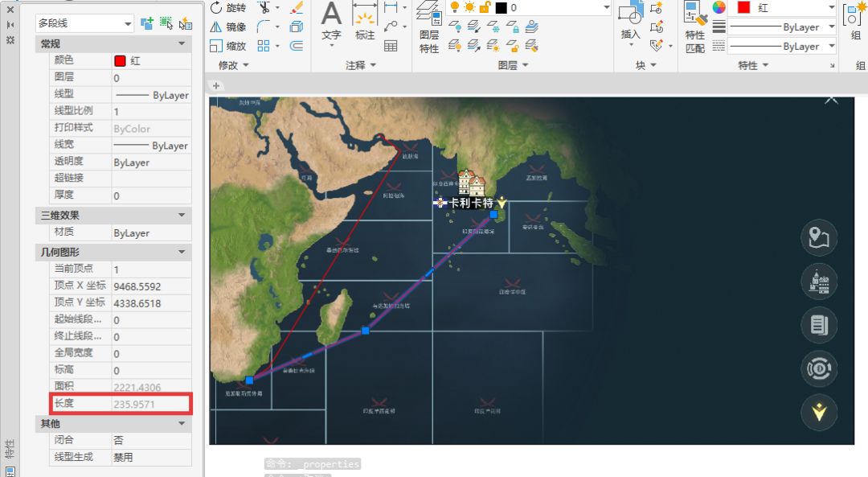Click the color wheel icon in Properties panel
The height and width of the screenshot is (477, 868).
pyautogui.click(x=719, y=7)
